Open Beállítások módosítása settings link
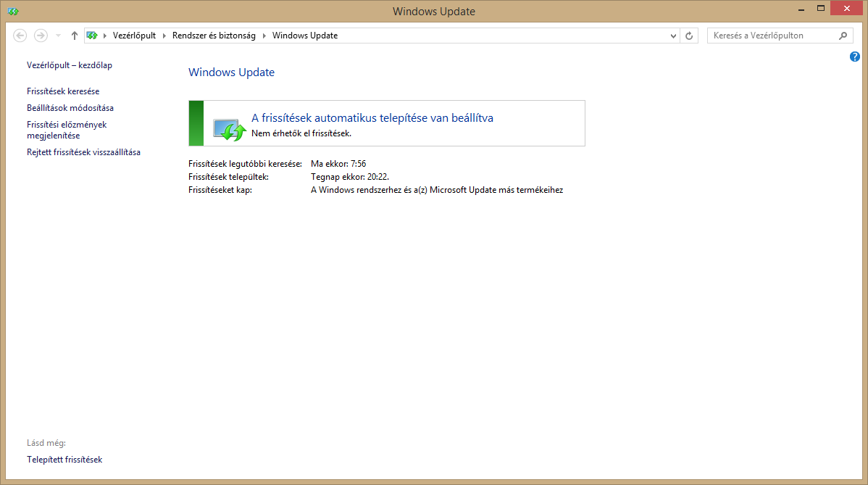Viewport: 868px width, 485px height. (x=70, y=108)
